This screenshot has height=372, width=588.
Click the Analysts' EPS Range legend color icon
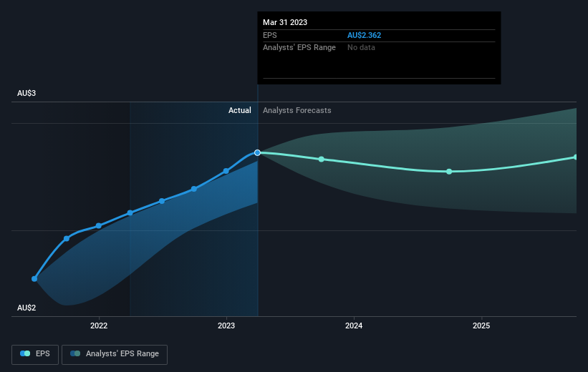(75, 353)
